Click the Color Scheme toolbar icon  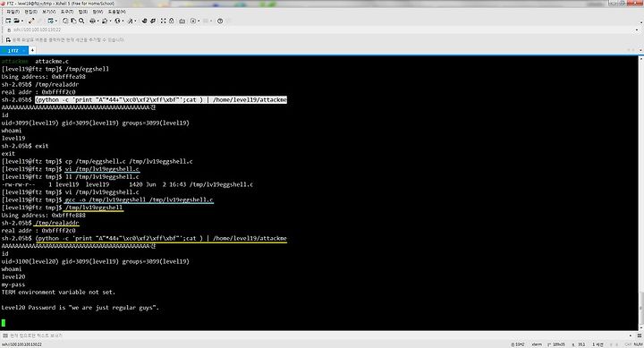pos(105,21)
